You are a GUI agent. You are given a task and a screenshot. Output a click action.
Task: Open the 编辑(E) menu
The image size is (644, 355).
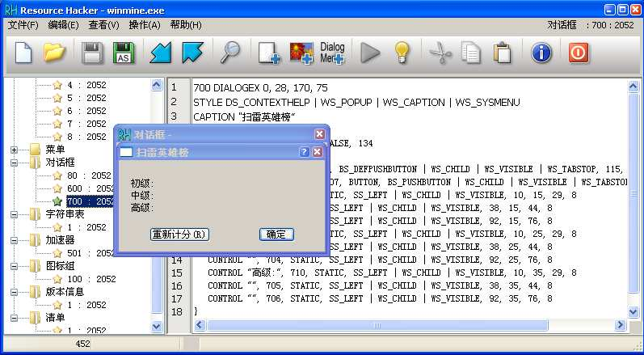coord(63,25)
